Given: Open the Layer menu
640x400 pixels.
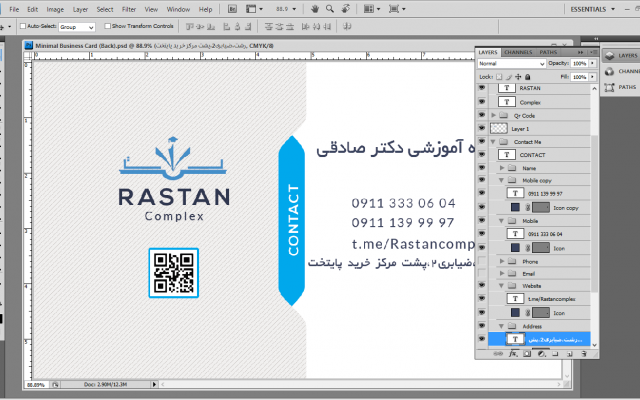Looking at the screenshot, I should [80, 9].
